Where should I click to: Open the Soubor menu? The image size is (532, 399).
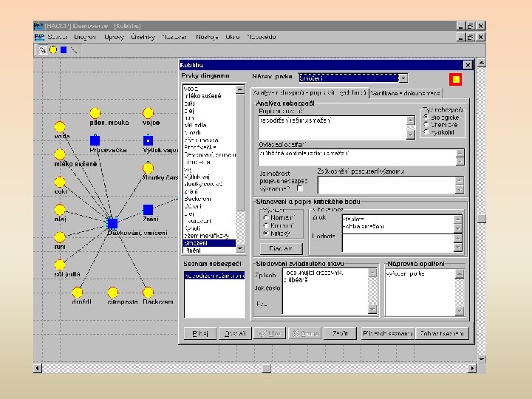(x=58, y=37)
